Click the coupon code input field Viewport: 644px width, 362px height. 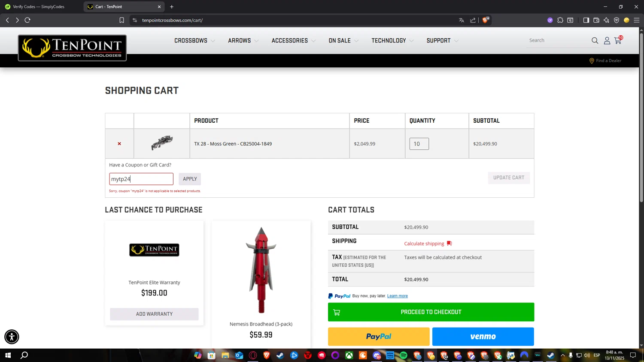click(x=141, y=179)
